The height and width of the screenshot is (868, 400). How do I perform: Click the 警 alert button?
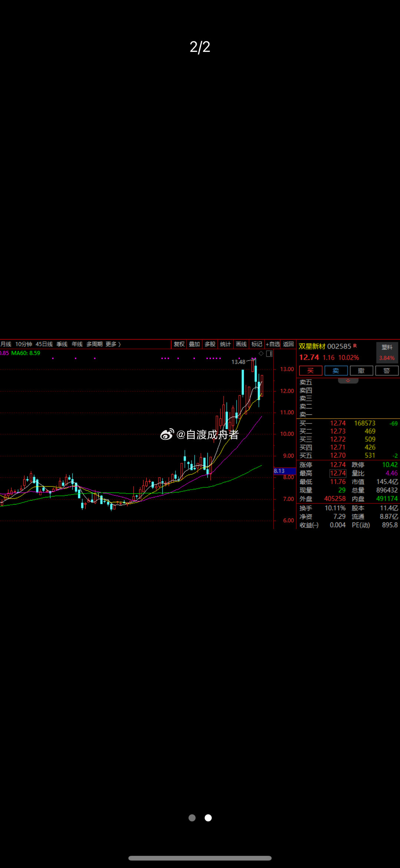(387, 370)
